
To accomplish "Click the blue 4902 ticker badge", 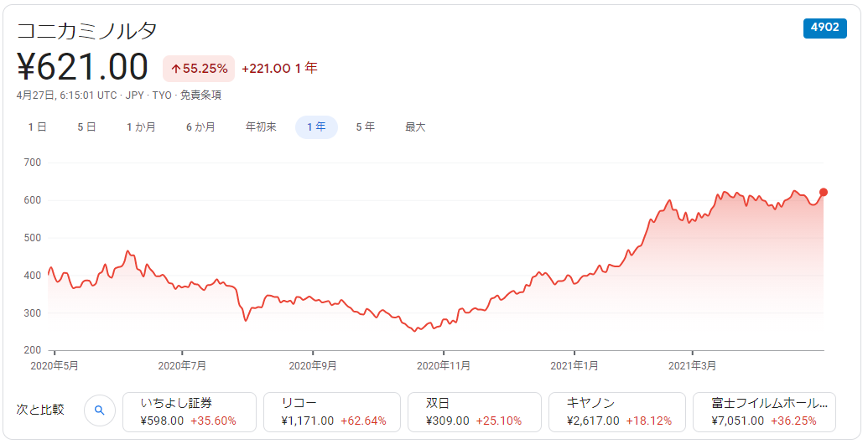I will pos(825,27).
